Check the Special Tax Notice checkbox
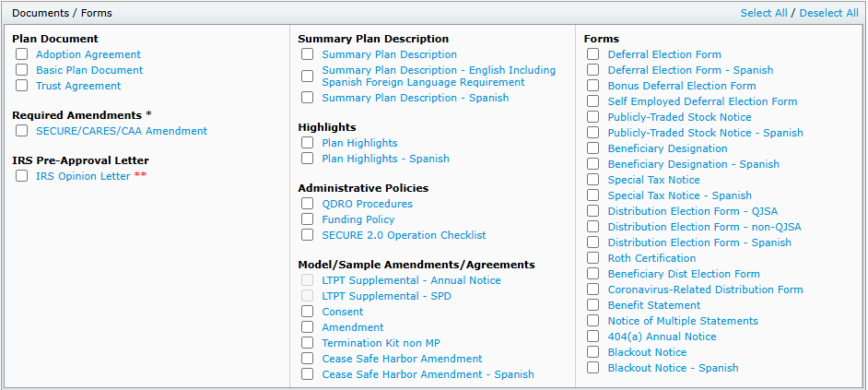The height and width of the screenshot is (390, 868). (x=593, y=180)
